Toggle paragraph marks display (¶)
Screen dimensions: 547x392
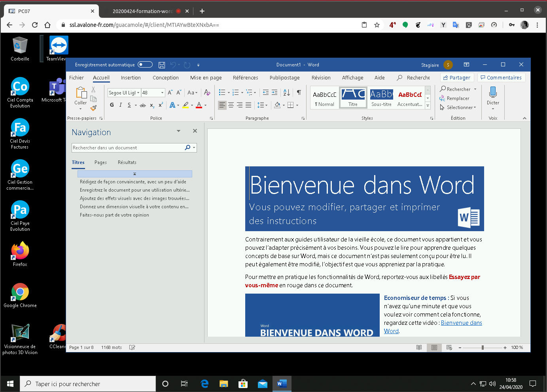click(299, 92)
